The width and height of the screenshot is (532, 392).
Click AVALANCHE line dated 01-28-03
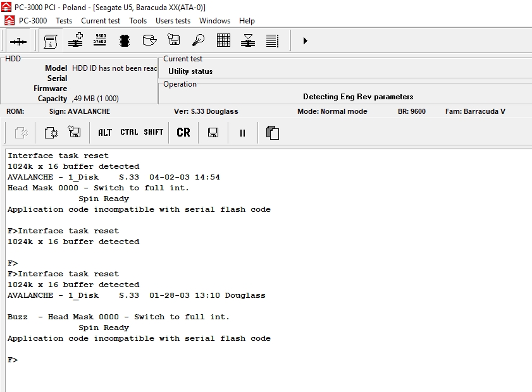click(137, 295)
